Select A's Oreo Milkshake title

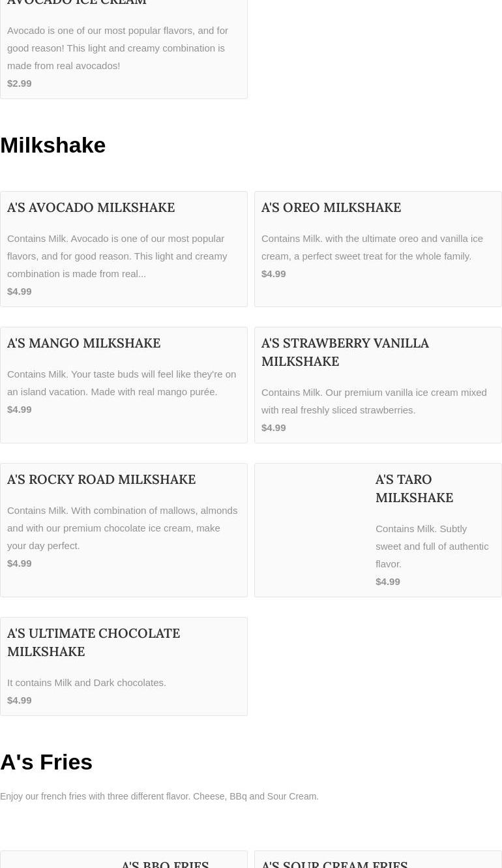tap(331, 207)
